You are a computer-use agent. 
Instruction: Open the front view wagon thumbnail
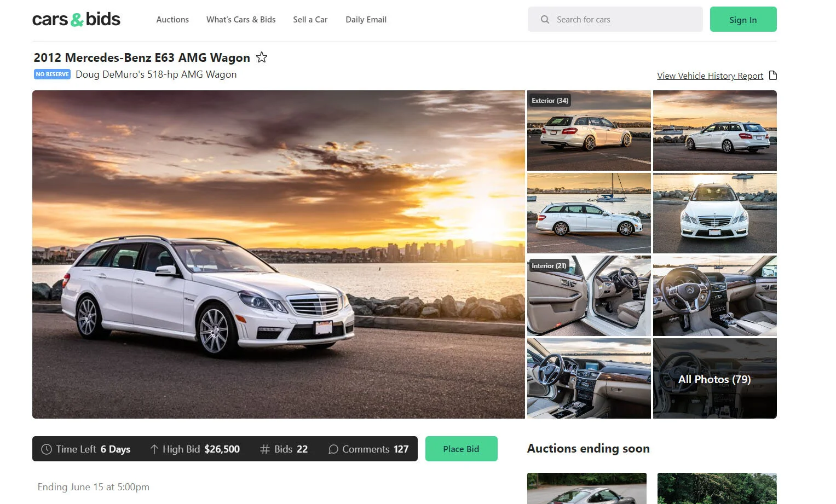click(714, 213)
